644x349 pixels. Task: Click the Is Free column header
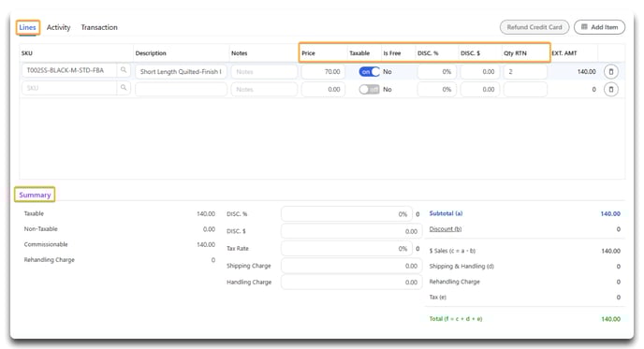coord(392,53)
